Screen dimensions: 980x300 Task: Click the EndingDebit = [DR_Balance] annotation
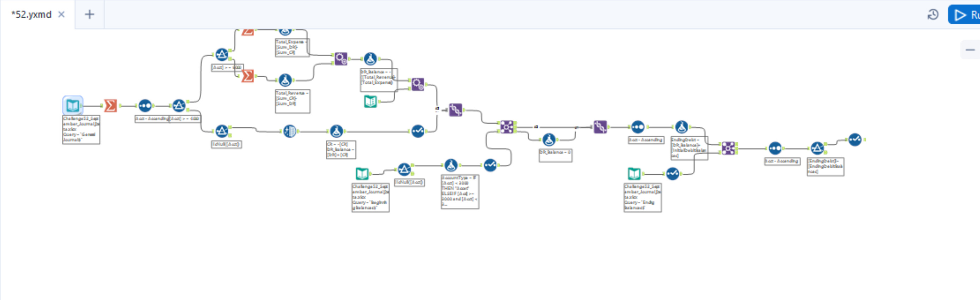coord(689,148)
